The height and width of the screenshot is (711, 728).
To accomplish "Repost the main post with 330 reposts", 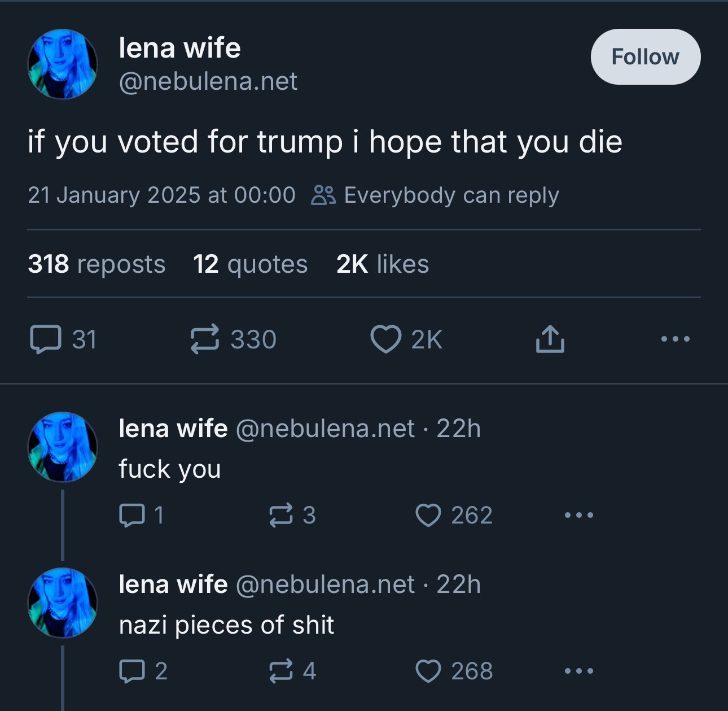I will (204, 339).
